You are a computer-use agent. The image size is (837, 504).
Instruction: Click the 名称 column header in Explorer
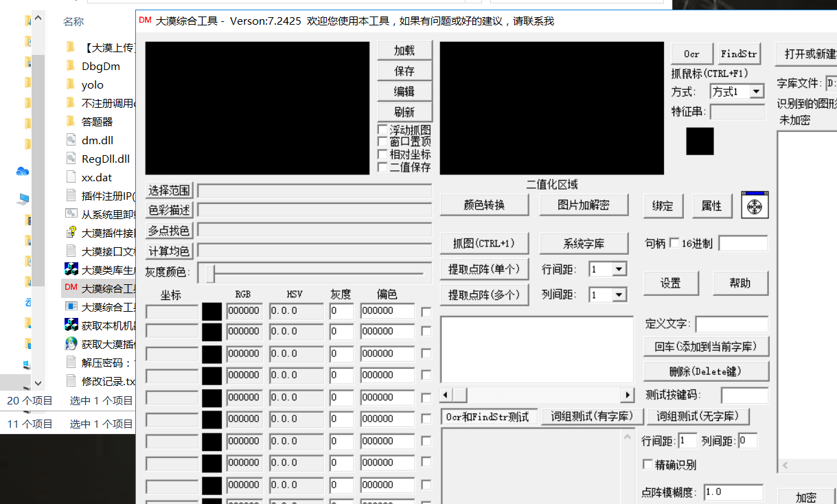tap(73, 21)
